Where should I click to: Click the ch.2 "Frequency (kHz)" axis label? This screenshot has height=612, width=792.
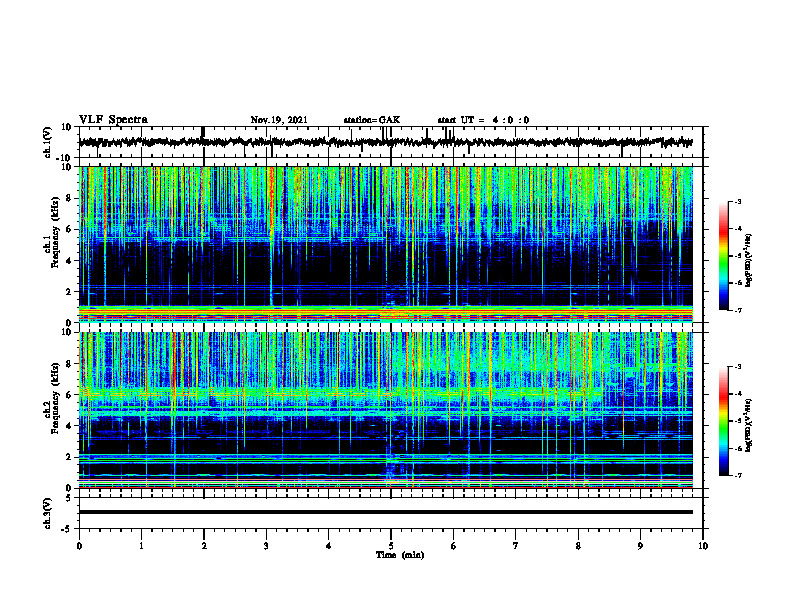55,398
